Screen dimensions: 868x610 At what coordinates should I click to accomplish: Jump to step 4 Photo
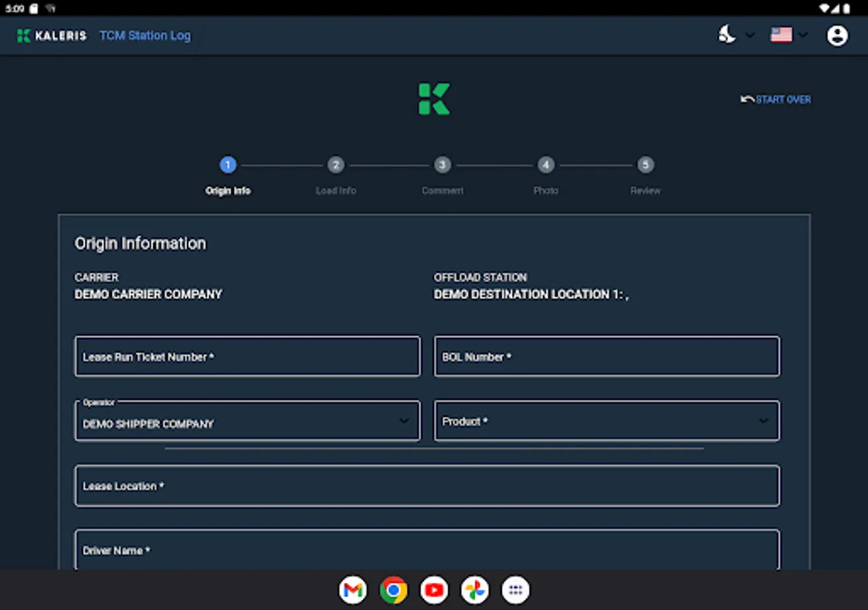[546, 165]
